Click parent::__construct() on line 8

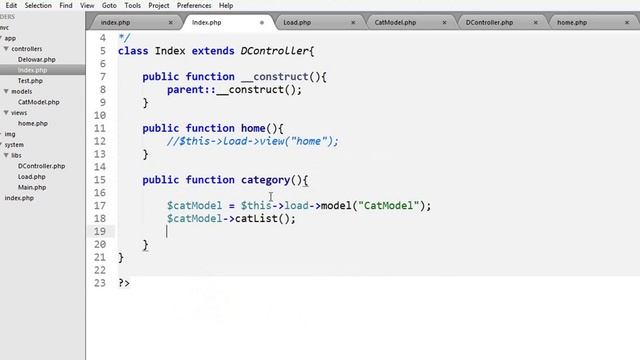coord(234,90)
